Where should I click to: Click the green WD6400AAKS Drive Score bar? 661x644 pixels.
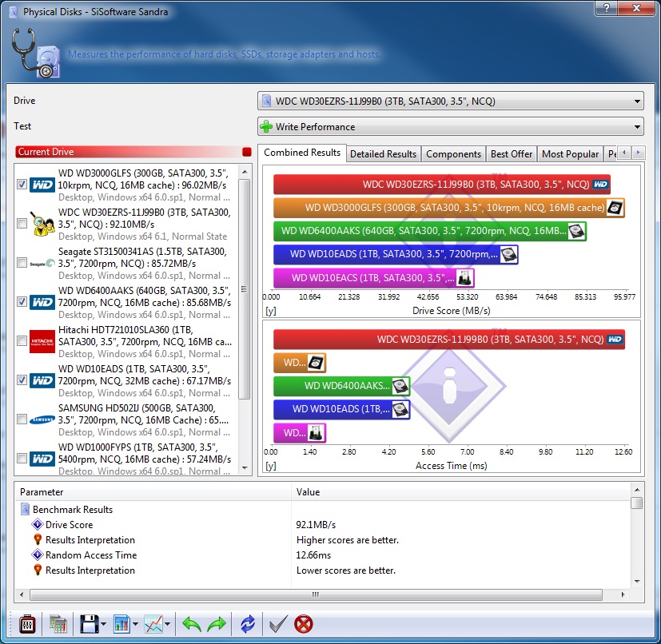[x=430, y=231]
